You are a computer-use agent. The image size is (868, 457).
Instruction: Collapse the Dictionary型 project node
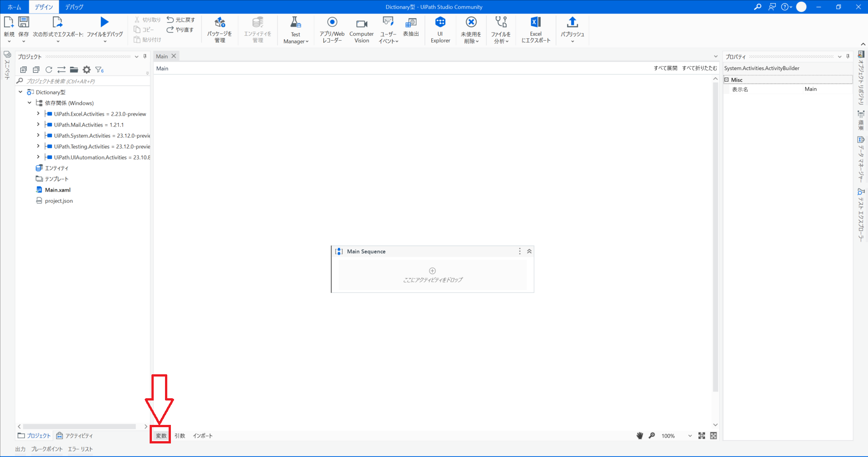pos(20,92)
